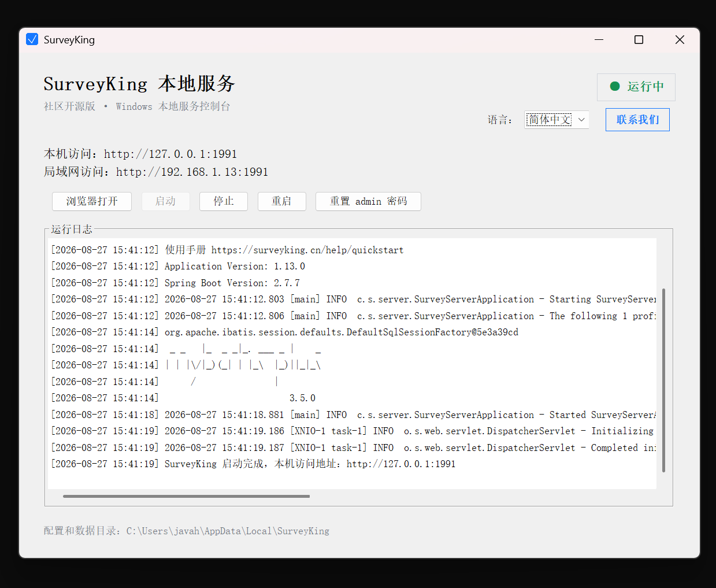
Task: Click the Starting SurveyServer log line
Action: pyautogui.click(x=354, y=299)
